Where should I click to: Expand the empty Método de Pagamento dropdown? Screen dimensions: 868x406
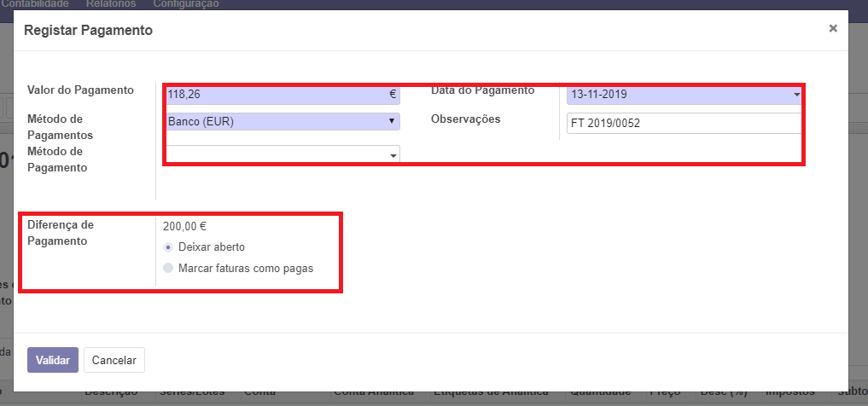coord(283,154)
